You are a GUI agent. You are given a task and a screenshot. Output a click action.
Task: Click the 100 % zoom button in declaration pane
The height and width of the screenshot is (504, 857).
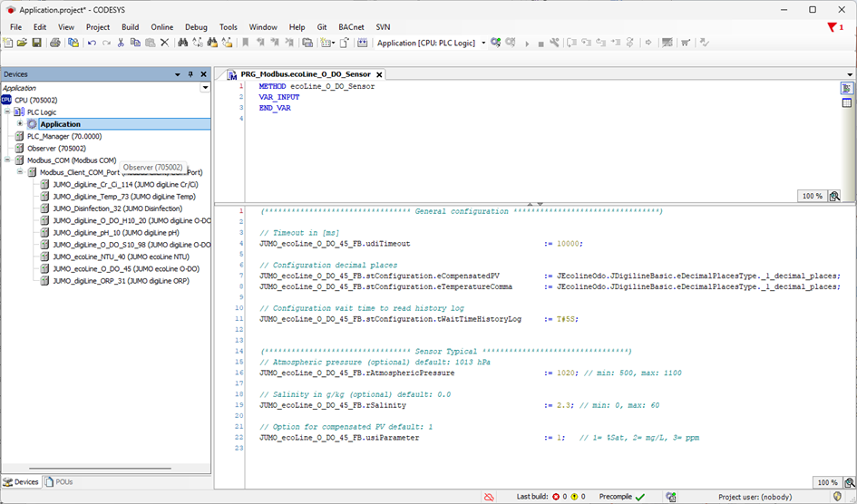813,196
